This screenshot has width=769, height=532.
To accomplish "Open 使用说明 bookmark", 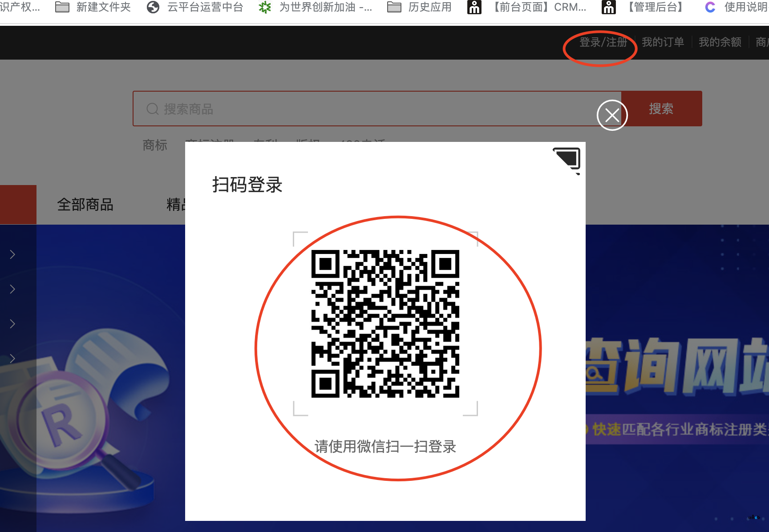I will [737, 7].
